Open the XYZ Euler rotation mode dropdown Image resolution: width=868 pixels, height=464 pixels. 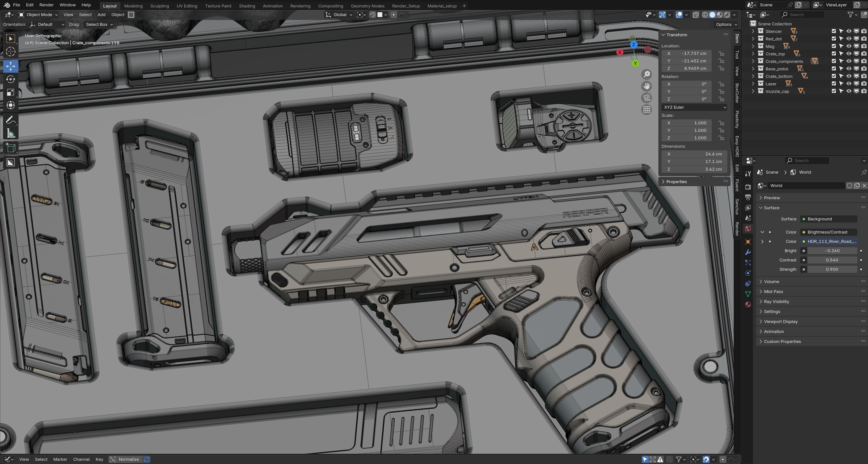694,107
